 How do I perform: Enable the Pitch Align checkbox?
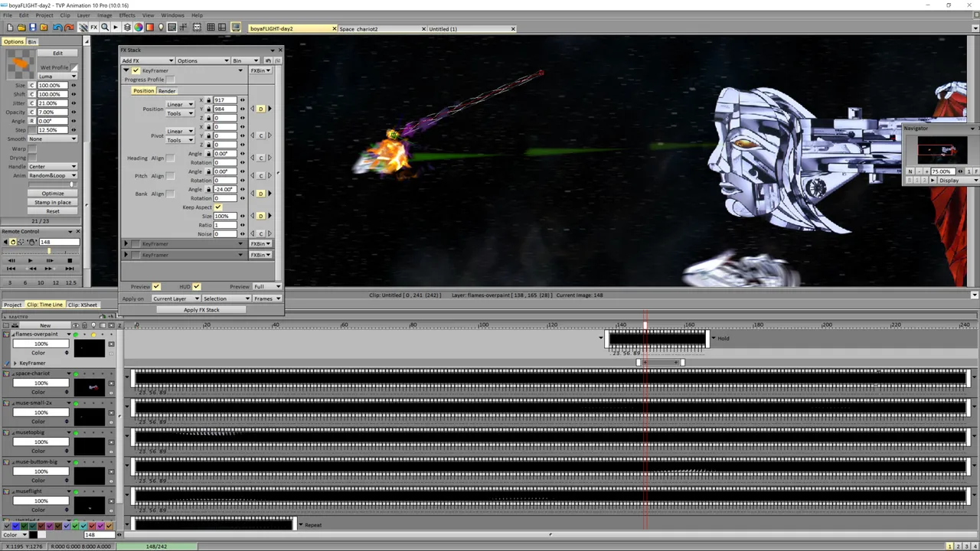(x=171, y=175)
